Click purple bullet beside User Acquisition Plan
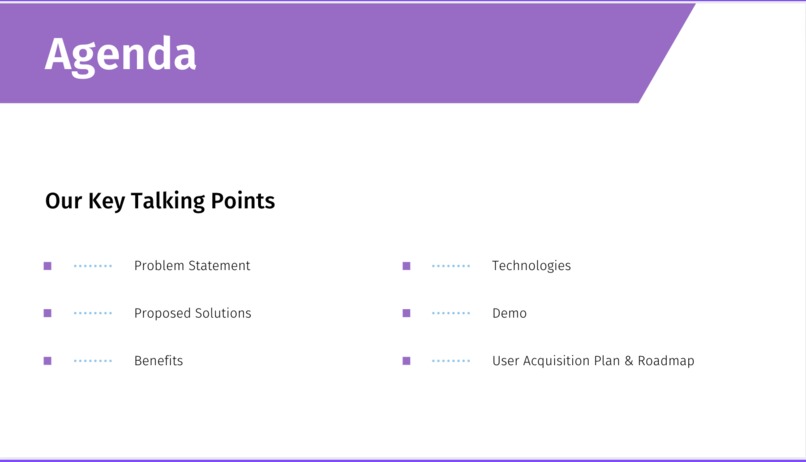Screen dimensions: 806x462 406,361
